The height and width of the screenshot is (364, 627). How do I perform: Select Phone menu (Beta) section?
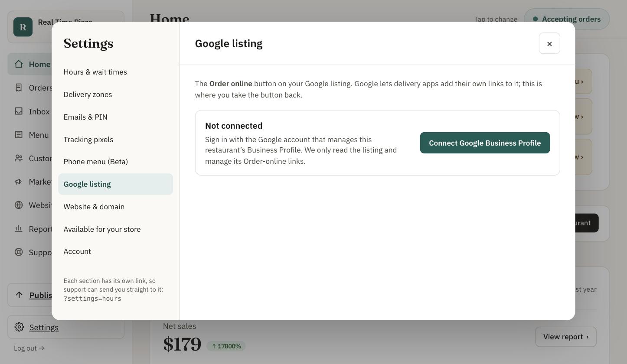(x=115, y=162)
